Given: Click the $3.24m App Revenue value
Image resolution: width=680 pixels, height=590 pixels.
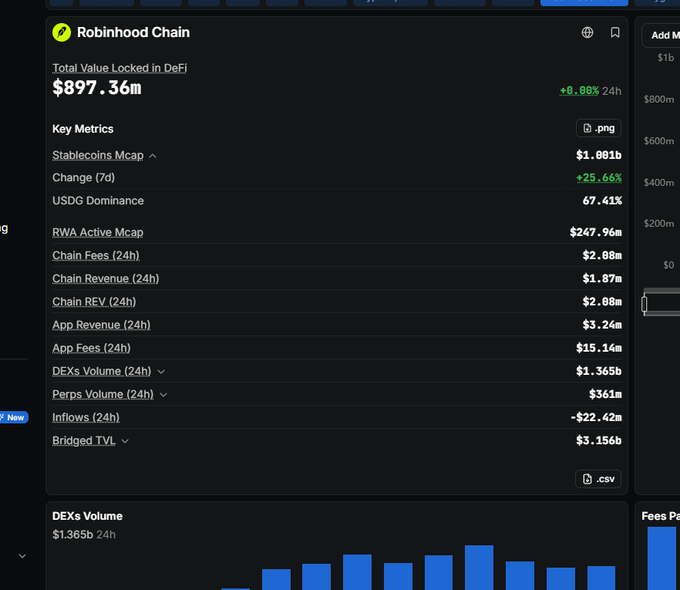Looking at the screenshot, I should coord(602,325).
